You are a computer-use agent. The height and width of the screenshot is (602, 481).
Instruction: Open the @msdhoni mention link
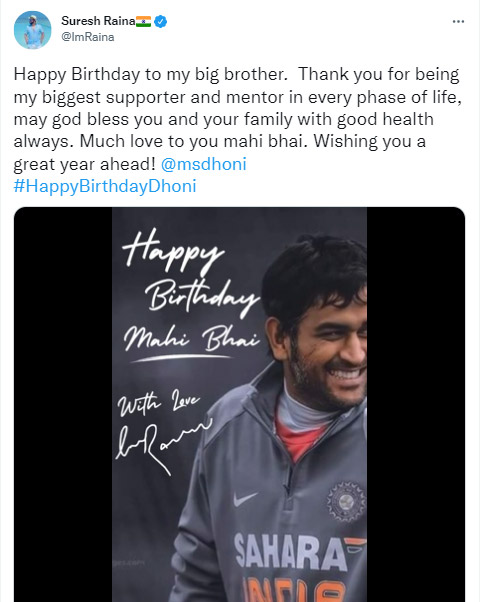(203, 164)
